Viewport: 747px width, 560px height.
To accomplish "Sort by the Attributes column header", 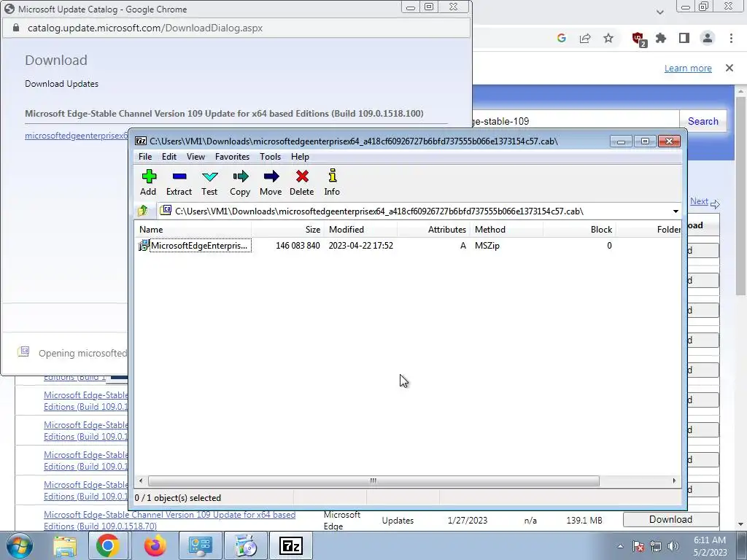I will 433,230.
